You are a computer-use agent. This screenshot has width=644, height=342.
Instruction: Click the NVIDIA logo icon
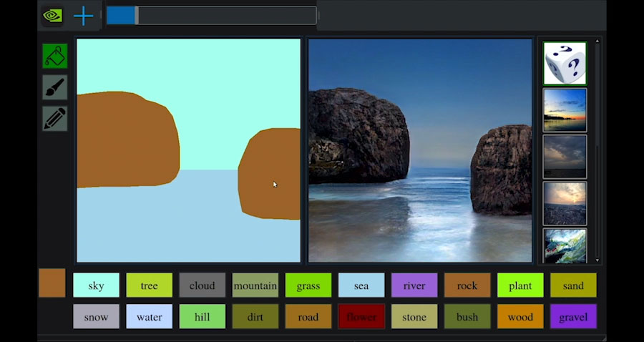coord(52,16)
